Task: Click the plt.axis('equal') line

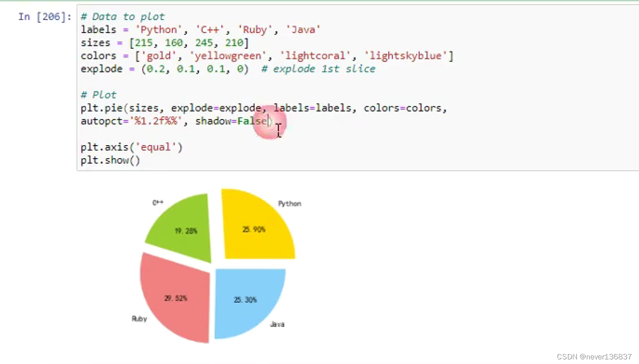Action: [x=132, y=147]
